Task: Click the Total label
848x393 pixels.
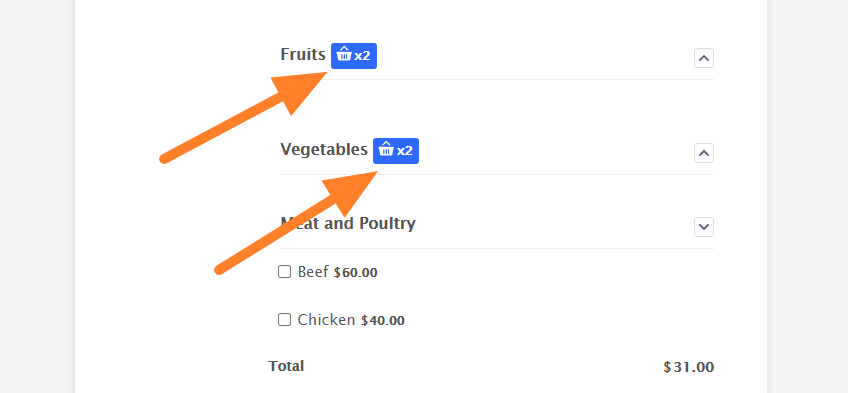Action: [286, 366]
